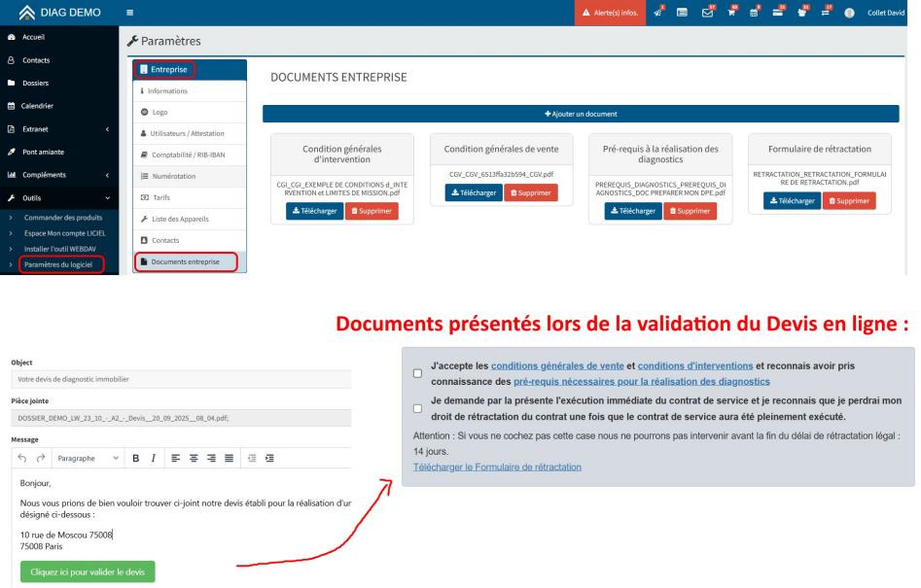Open the Paragraphe style dropdown
Image resolution: width=921 pixels, height=588 pixels.
[x=88, y=458]
